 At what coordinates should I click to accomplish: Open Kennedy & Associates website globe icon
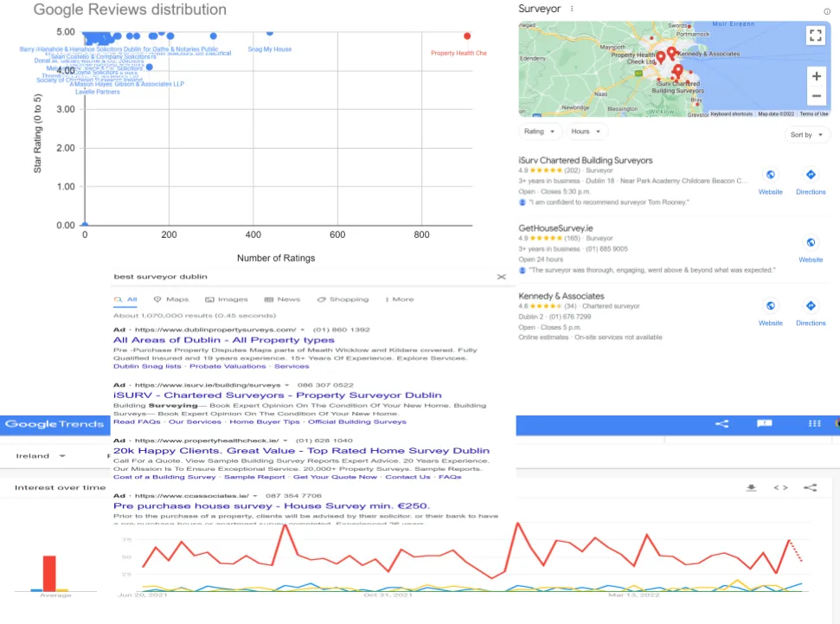(x=770, y=306)
